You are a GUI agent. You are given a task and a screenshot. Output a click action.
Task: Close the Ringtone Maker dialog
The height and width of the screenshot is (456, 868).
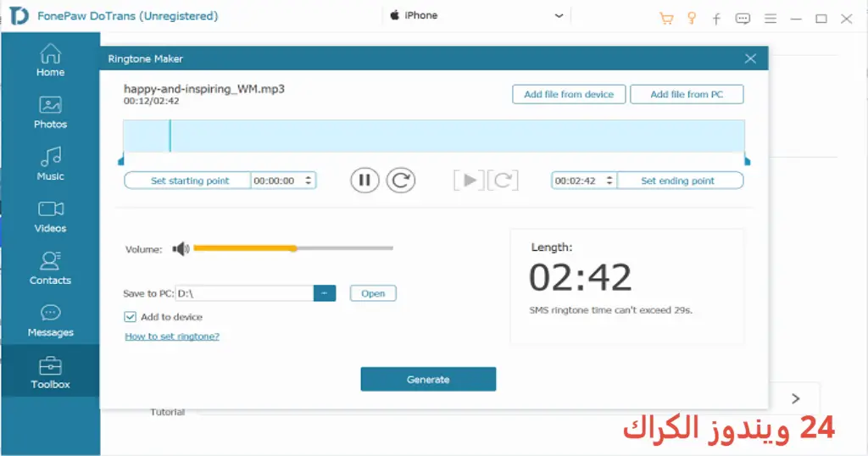(x=750, y=58)
